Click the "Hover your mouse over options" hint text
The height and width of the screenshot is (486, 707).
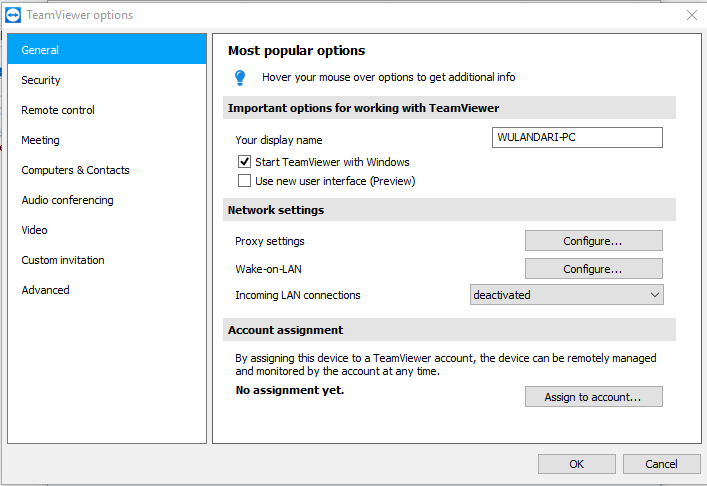[389, 78]
